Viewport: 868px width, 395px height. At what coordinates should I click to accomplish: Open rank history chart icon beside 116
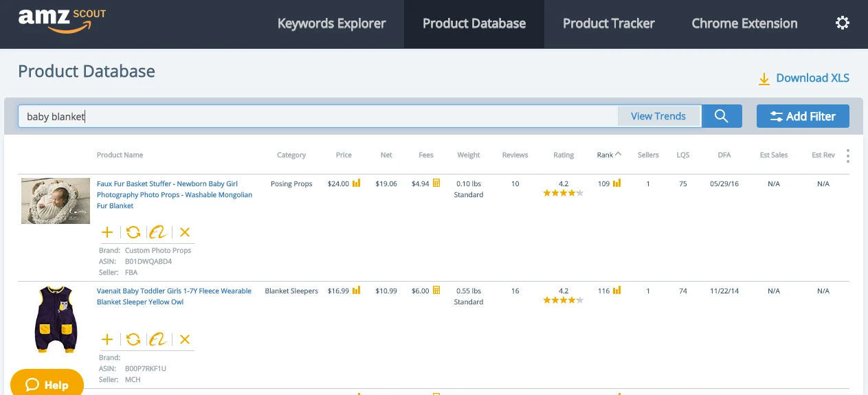point(617,291)
